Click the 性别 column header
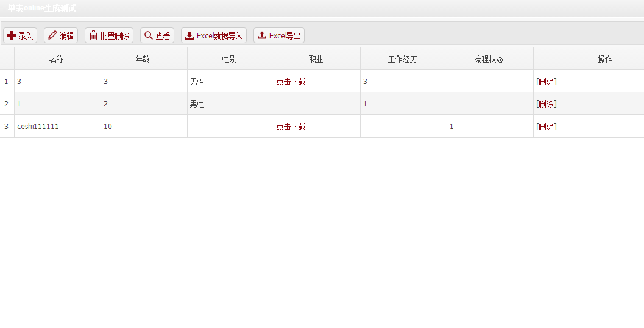This screenshot has height=328, width=644. [230, 59]
